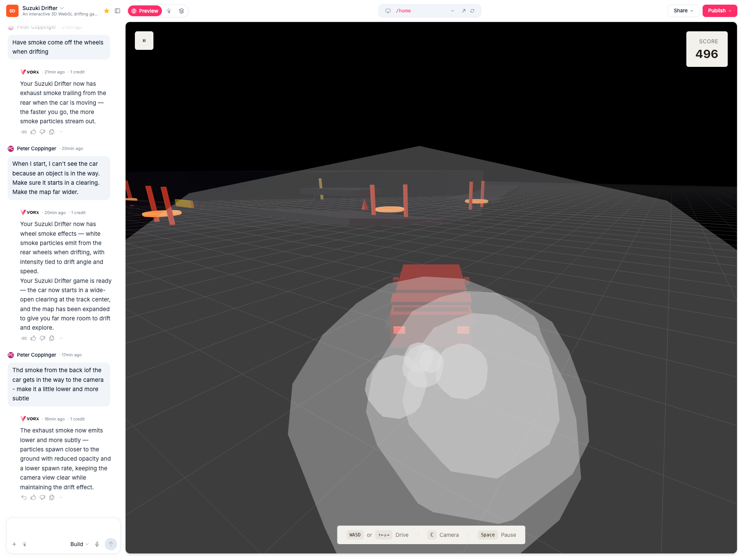Image resolution: width=742 pixels, height=560 pixels.
Task: Open the Share dropdown
Action: [x=683, y=11]
